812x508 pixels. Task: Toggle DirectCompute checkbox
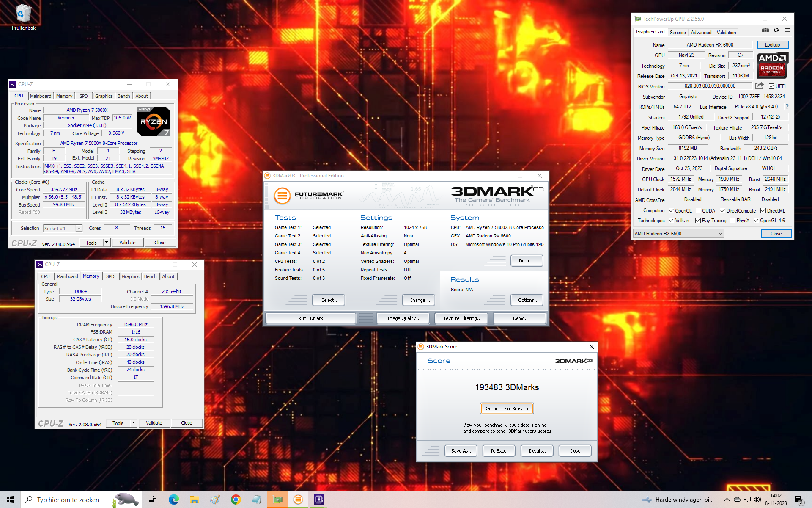(x=723, y=210)
